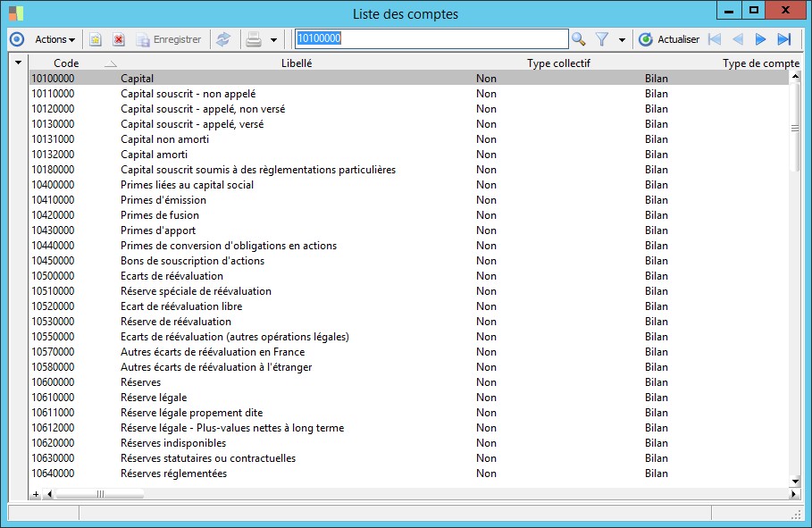Image resolution: width=812 pixels, height=528 pixels.
Task: Select 'Primes liées au capital social' row
Action: click(x=408, y=185)
